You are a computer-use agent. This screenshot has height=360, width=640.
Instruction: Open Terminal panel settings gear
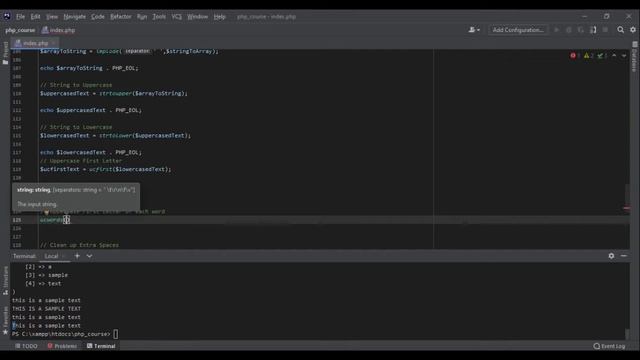coord(611,256)
